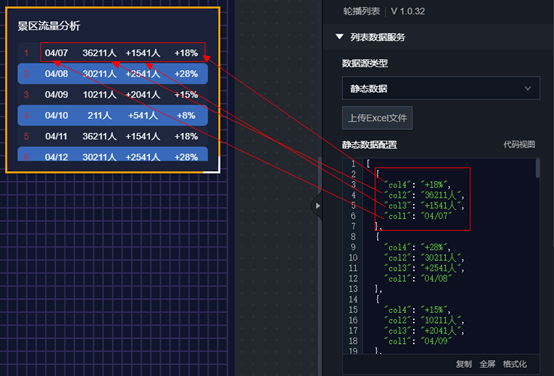Click the +8% cell in row 4
The image size is (554, 376).
coord(186,116)
